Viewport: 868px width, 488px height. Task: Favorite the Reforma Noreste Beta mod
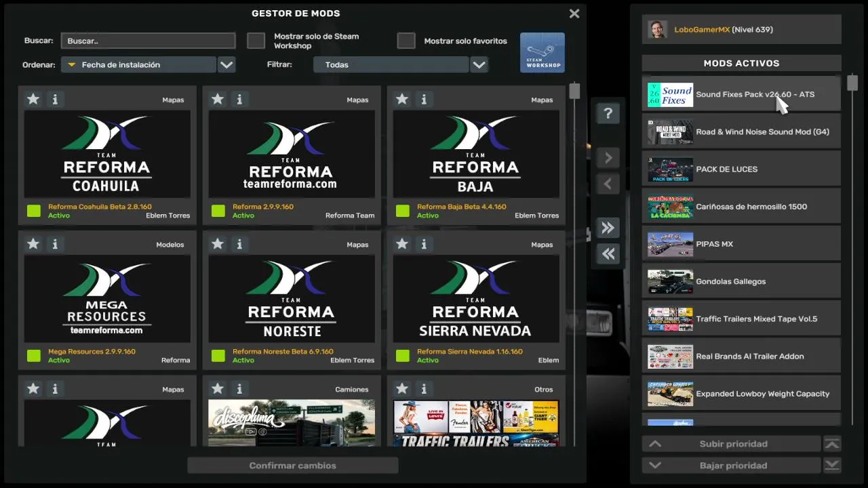(218, 244)
